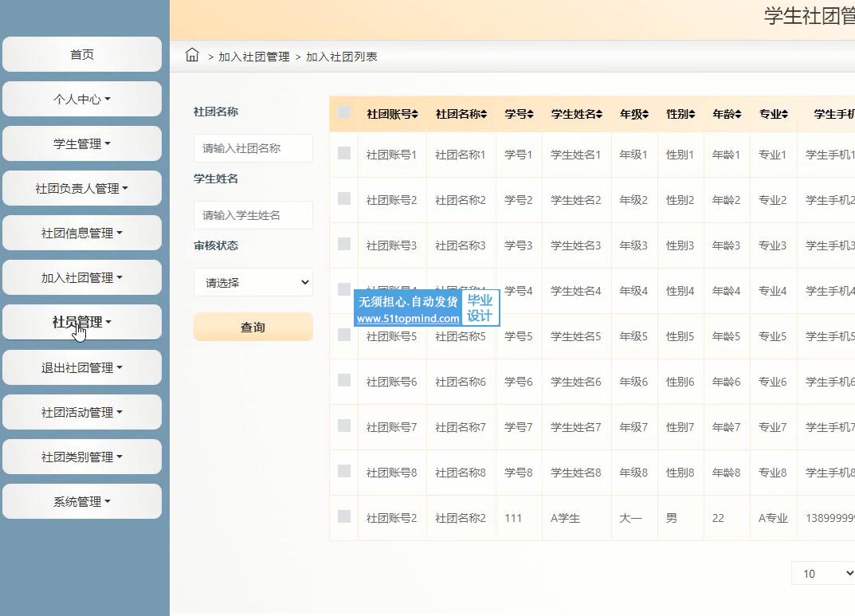
Task: Check the row with 学号4
Action: coord(344,289)
